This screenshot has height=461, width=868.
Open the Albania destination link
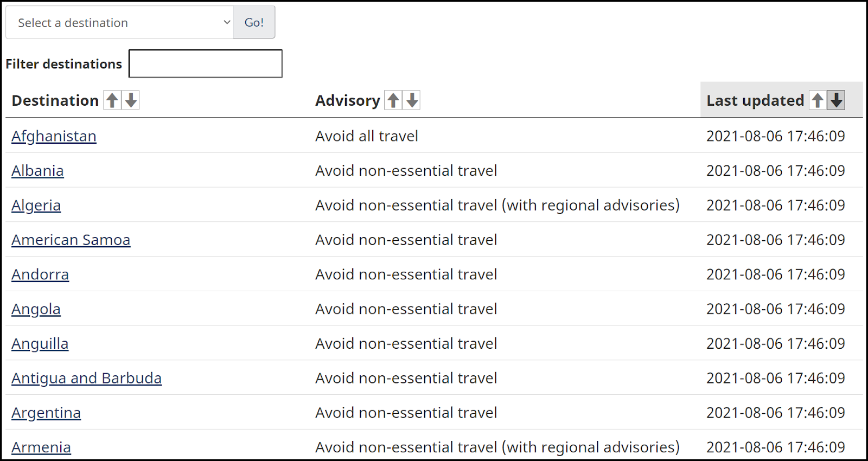tap(37, 171)
